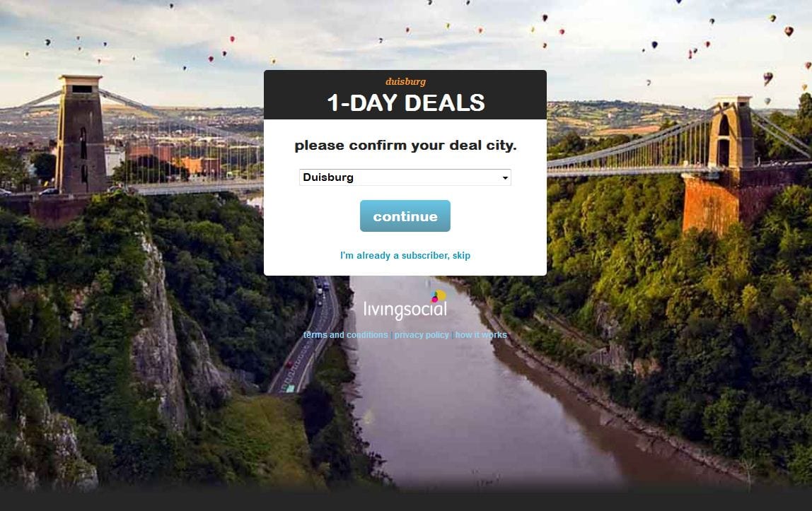Click the 1-DAY DEALS heading
The height and width of the screenshot is (511, 812).
pyautogui.click(x=406, y=103)
